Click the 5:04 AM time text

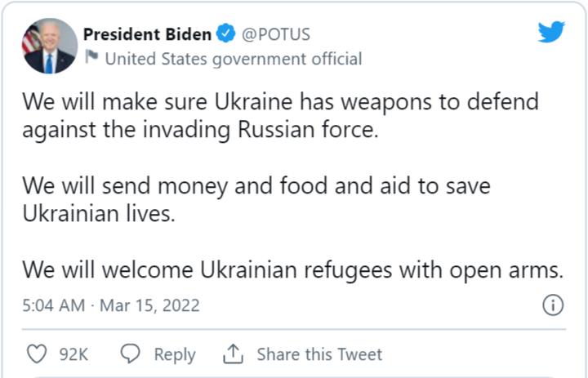tap(53, 306)
